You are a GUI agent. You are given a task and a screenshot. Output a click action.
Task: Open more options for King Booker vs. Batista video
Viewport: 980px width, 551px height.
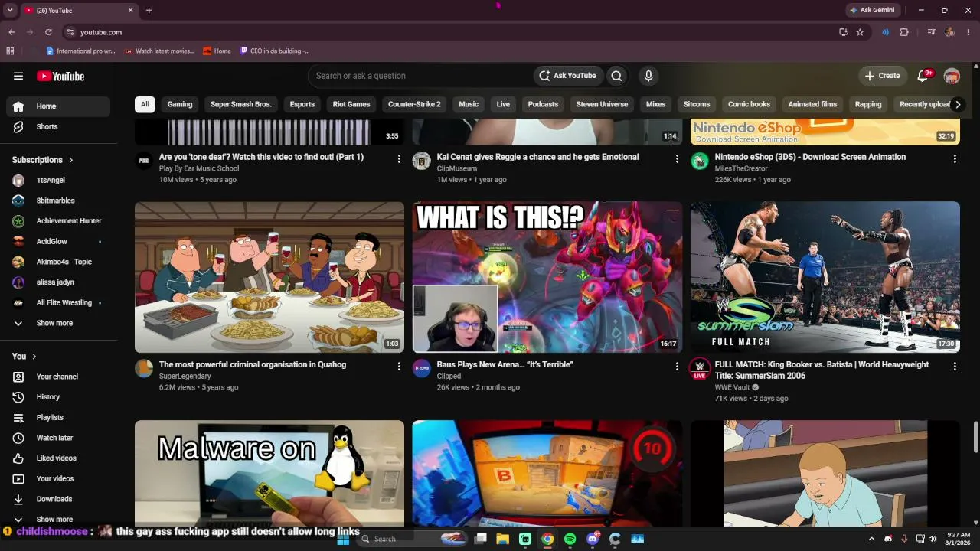point(955,367)
